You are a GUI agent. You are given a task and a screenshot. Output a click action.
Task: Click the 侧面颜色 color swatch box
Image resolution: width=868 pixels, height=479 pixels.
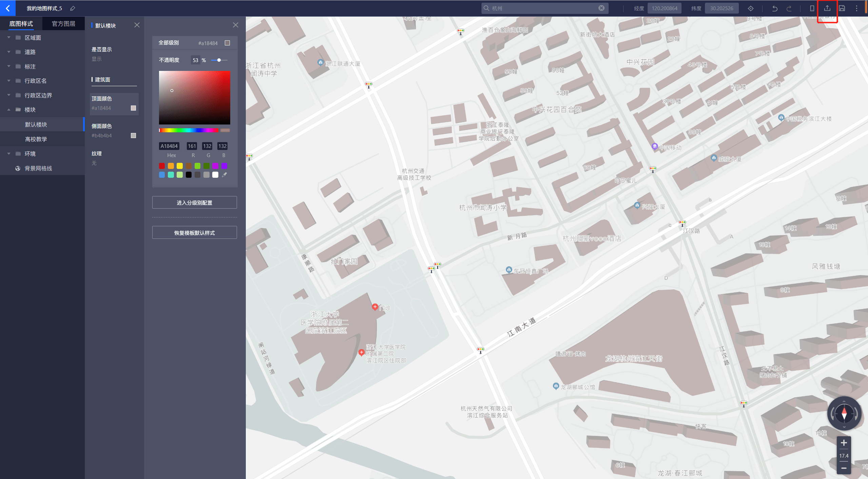click(x=133, y=135)
